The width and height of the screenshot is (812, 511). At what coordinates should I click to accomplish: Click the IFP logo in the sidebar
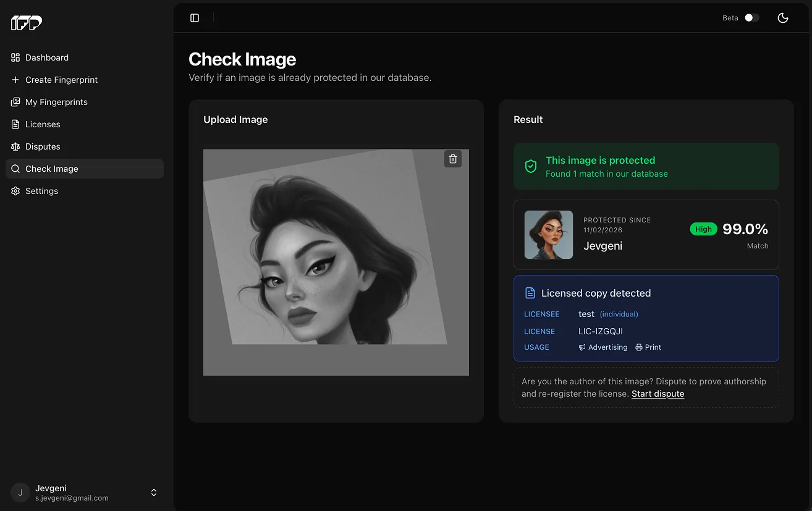coord(27,23)
